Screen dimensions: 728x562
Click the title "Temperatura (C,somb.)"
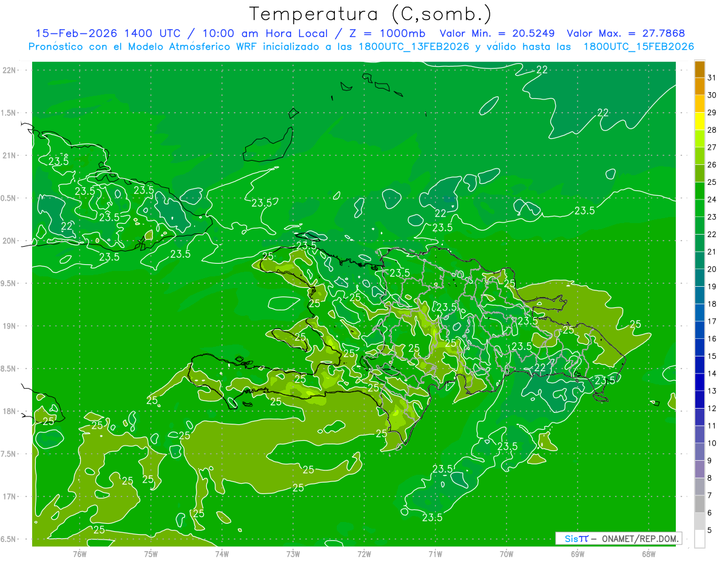coord(370,14)
